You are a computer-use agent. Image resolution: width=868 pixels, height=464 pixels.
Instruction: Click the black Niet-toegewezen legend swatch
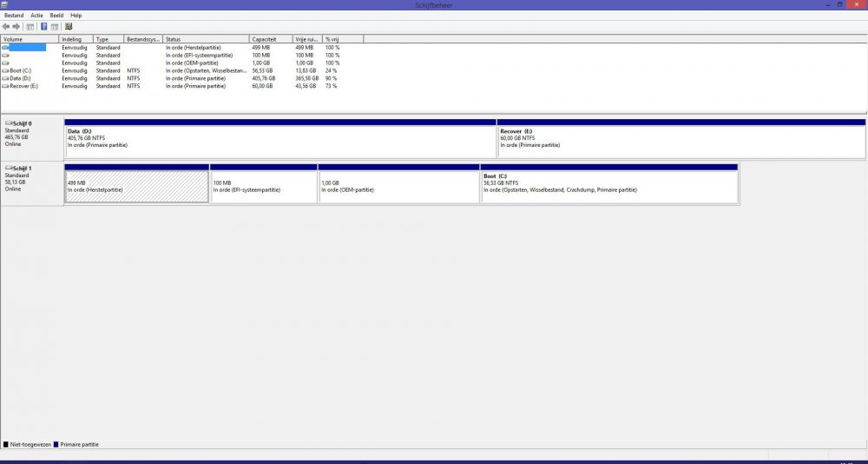click(6, 445)
